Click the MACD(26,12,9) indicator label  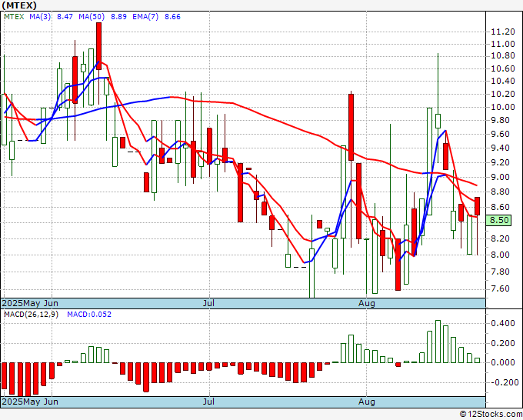point(31,315)
